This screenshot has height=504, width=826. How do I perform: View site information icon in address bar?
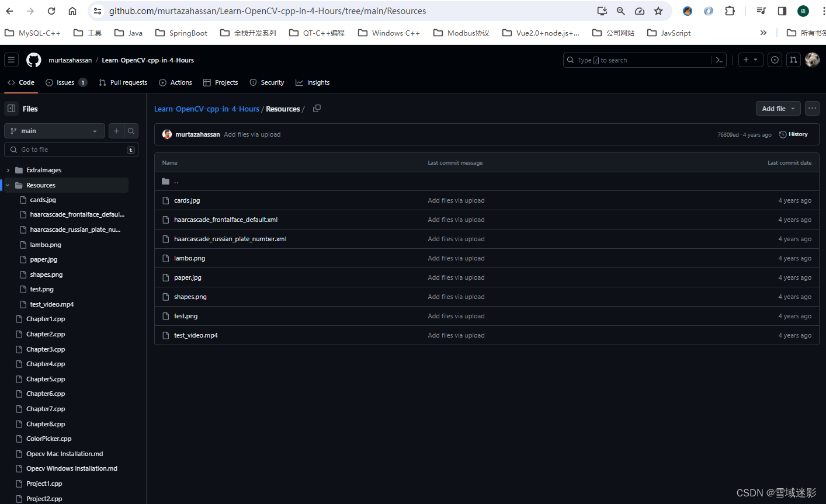pyautogui.click(x=98, y=11)
